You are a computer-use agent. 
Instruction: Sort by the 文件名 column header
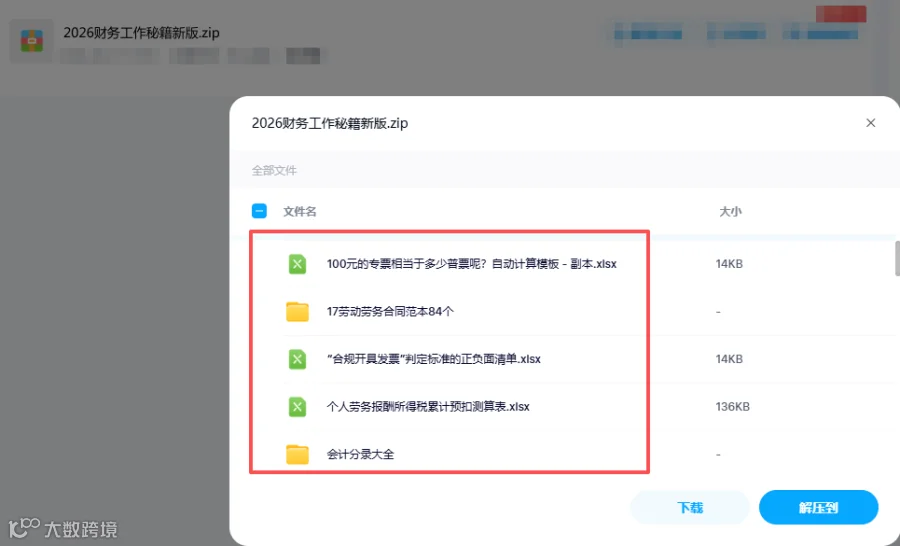pos(300,211)
